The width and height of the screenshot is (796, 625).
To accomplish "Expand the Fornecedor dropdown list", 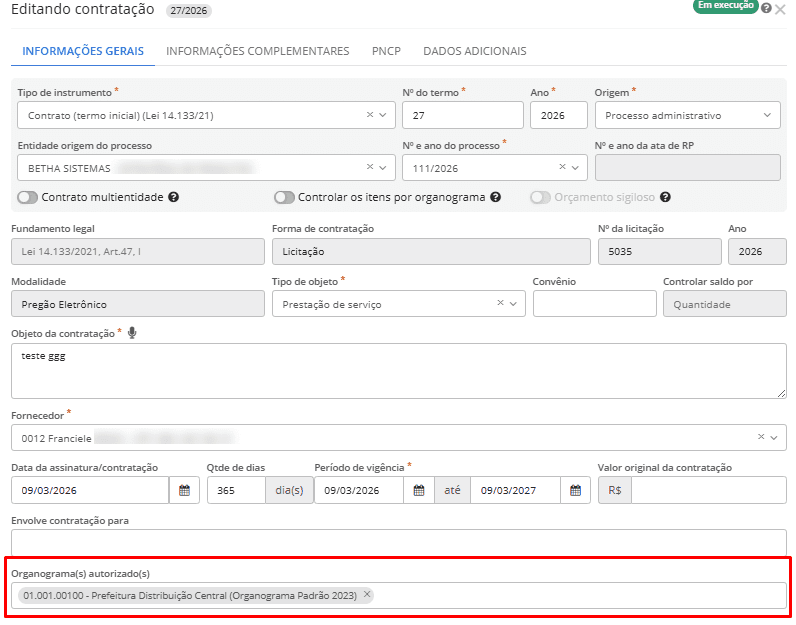I will point(774,438).
